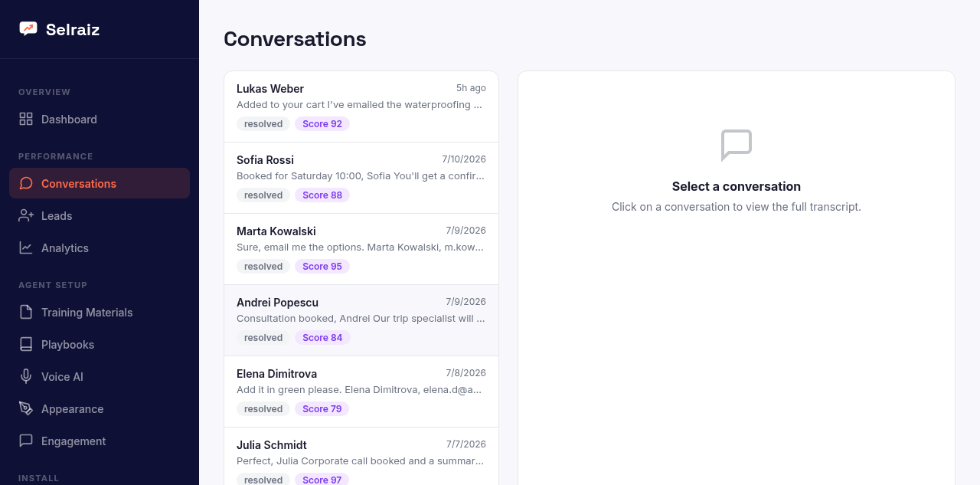Click resolved tag on Lukas Weber row
The height and width of the screenshot is (485, 980).
pyautogui.click(x=263, y=123)
